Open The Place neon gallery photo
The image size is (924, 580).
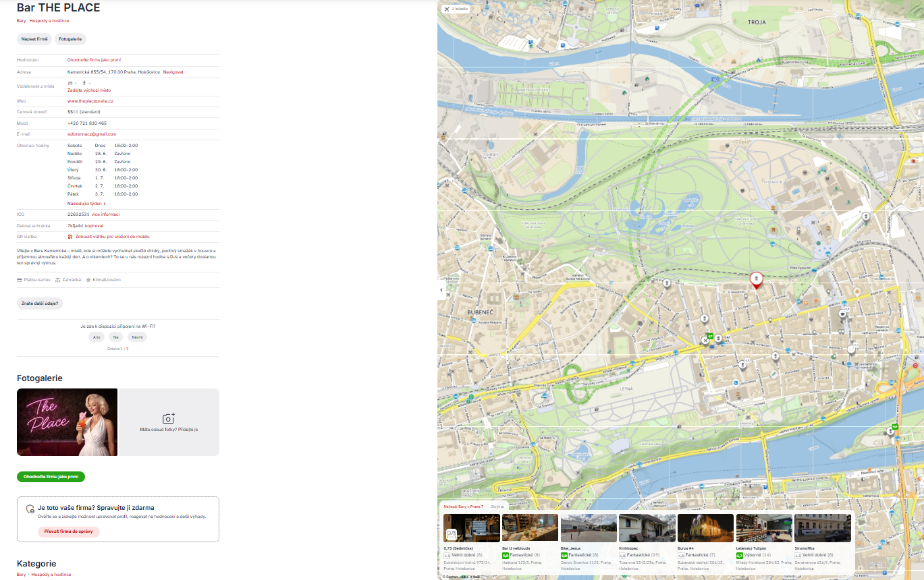[x=67, y=422]
